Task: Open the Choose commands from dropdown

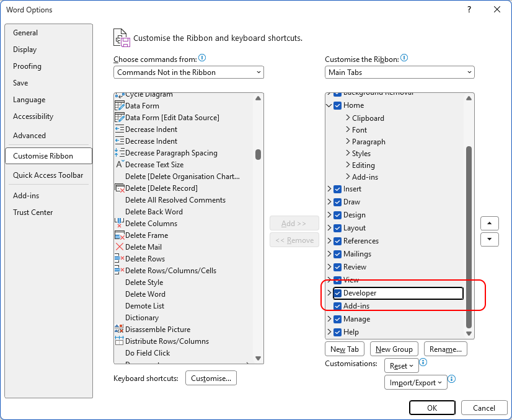Action: click(x=189, y=72)
